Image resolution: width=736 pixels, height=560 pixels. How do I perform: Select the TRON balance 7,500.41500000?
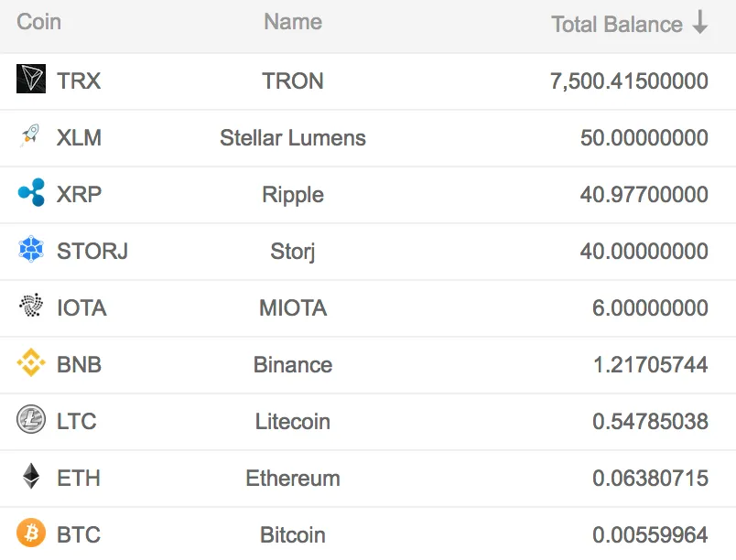629,81
